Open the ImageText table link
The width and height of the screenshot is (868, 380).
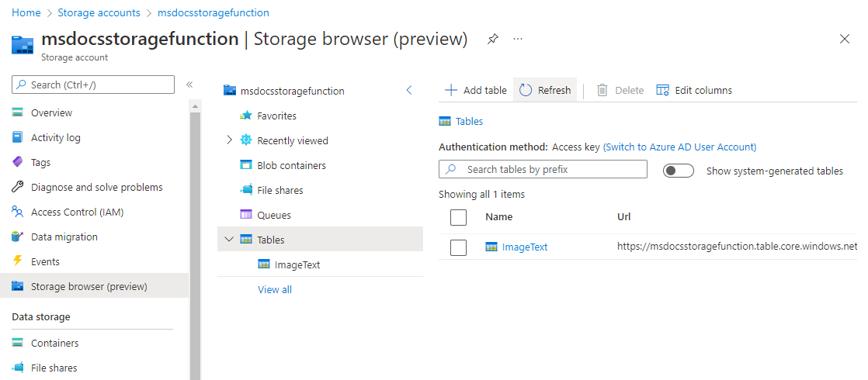click(525, 247)
